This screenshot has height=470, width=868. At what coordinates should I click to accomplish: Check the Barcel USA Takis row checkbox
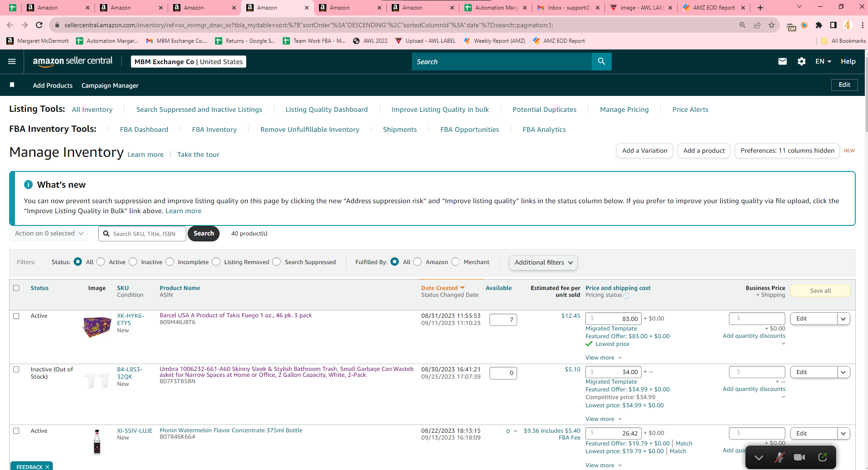pyautogui.click(x=16, y=316)
